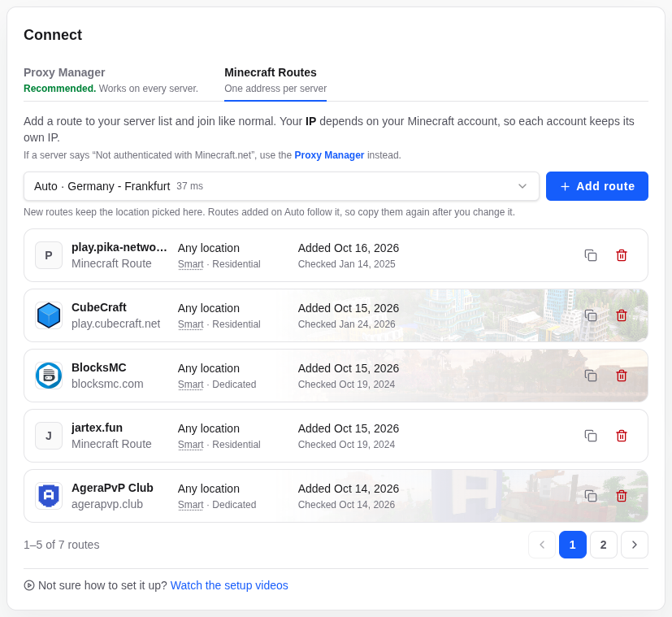Click Smart label in the CubeCraft row

point(191,324)
